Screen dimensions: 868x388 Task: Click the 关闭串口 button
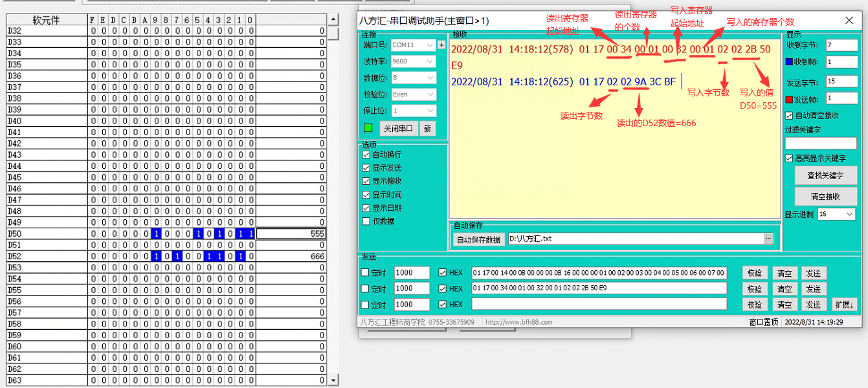click(397, 128)
